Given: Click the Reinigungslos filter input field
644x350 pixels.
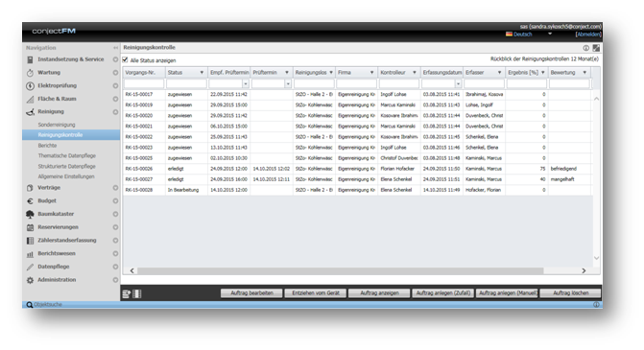Looking at the screenshot, I should click(314, 83).
